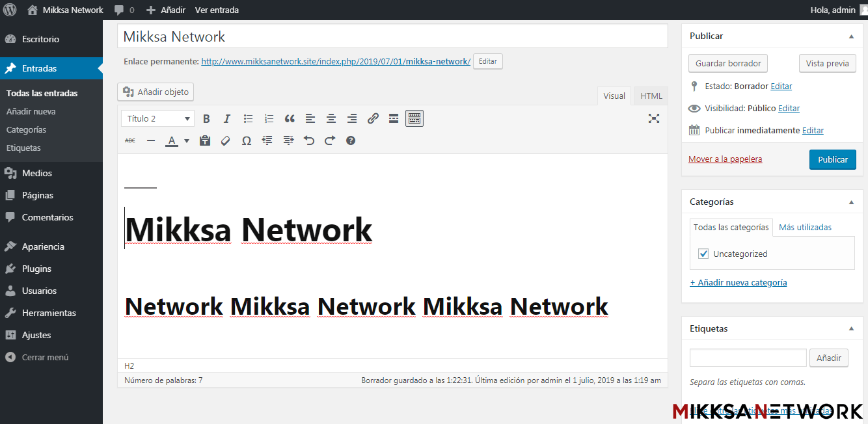Open the text color dropdown arrow
This screenshot has width=868, height=424.
[x=187, y=140]
